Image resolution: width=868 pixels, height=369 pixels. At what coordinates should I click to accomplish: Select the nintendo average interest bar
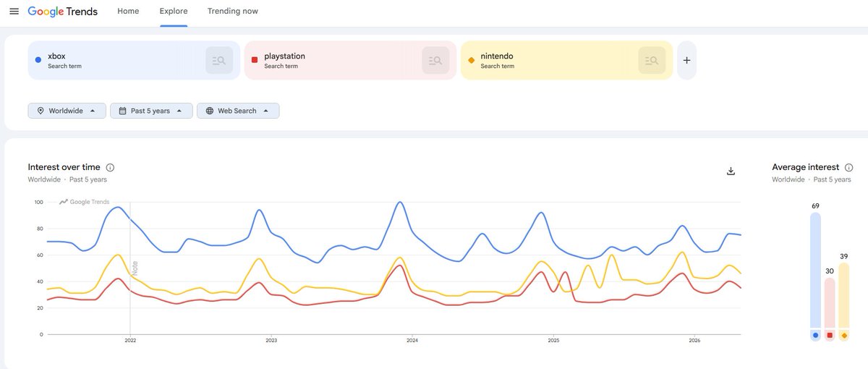click(x=843, y=302)
